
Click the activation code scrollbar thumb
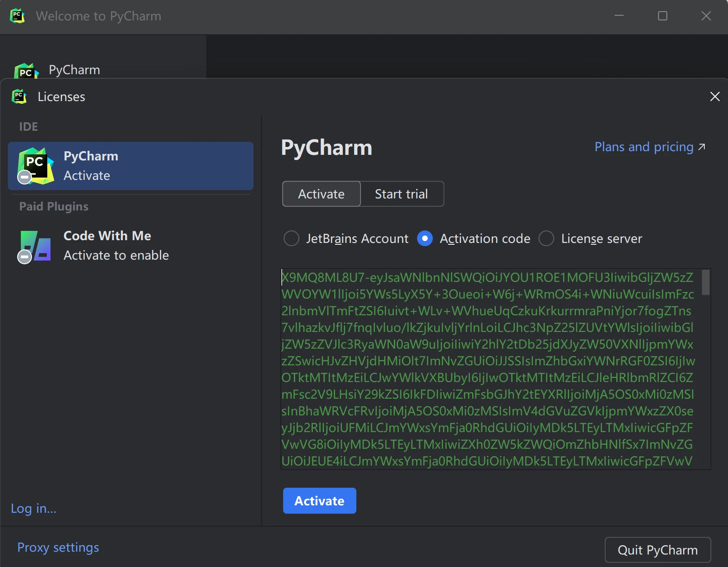click(705, 282)
